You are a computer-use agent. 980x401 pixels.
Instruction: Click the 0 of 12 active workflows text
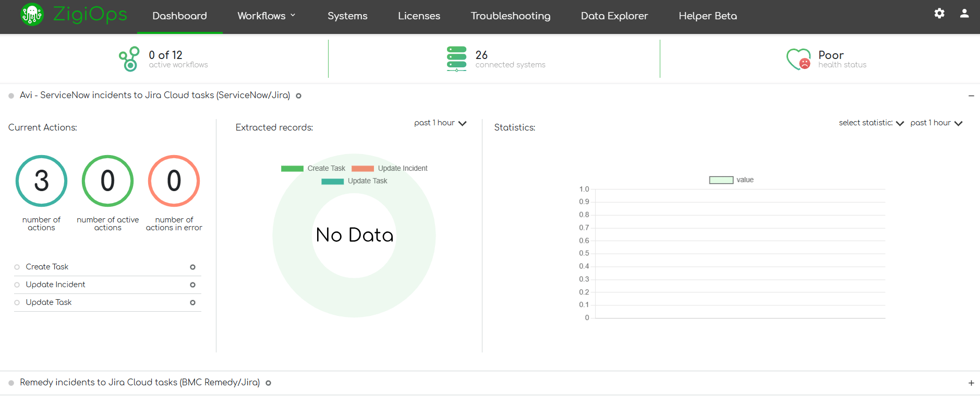point(178,59)
